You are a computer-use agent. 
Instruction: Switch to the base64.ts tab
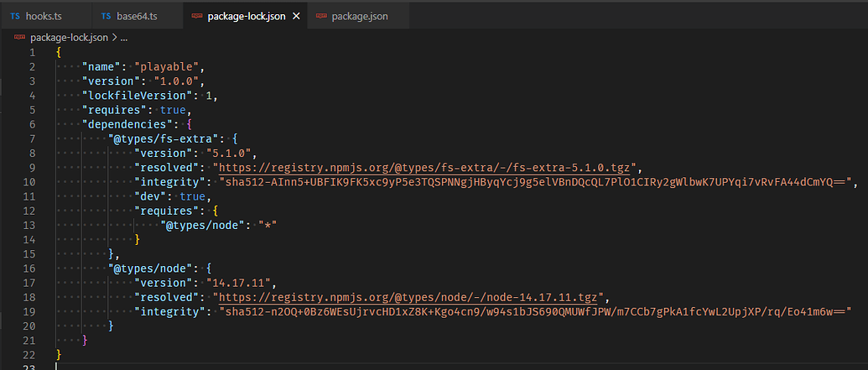[x=138, y=16]
